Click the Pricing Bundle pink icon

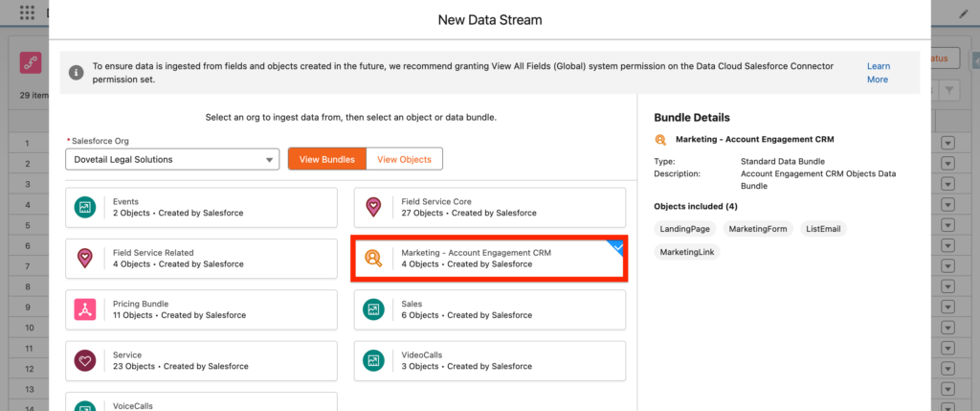click(86, 309)
